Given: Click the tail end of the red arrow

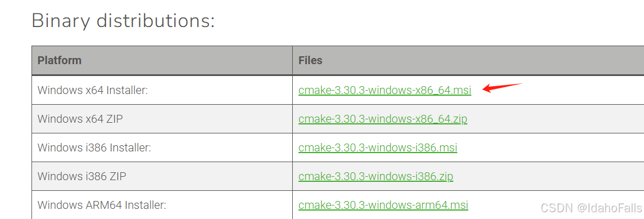Looking at the screenshot, I should pyautogui.click(x=520, y=84).
